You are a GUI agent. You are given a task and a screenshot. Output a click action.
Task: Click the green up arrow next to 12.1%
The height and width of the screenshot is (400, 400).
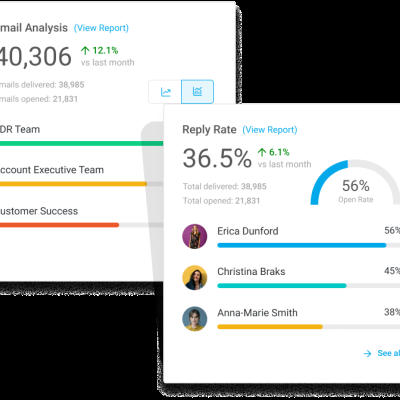(85, 50)
